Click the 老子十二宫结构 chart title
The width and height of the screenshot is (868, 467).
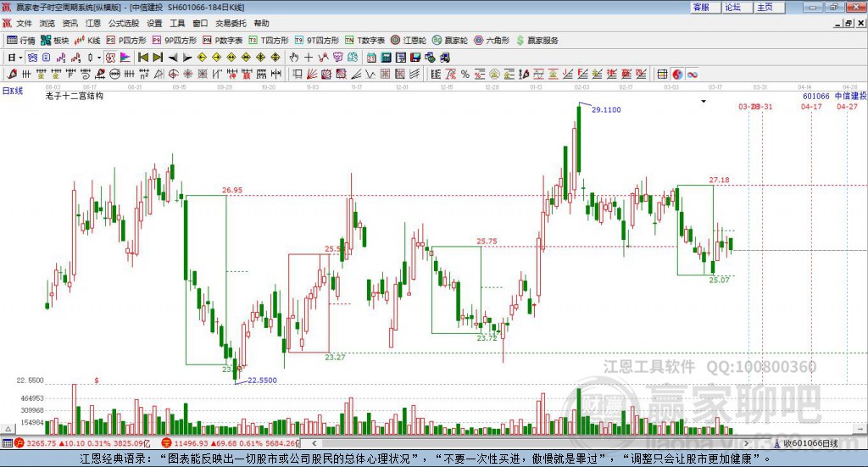(75, 96)
